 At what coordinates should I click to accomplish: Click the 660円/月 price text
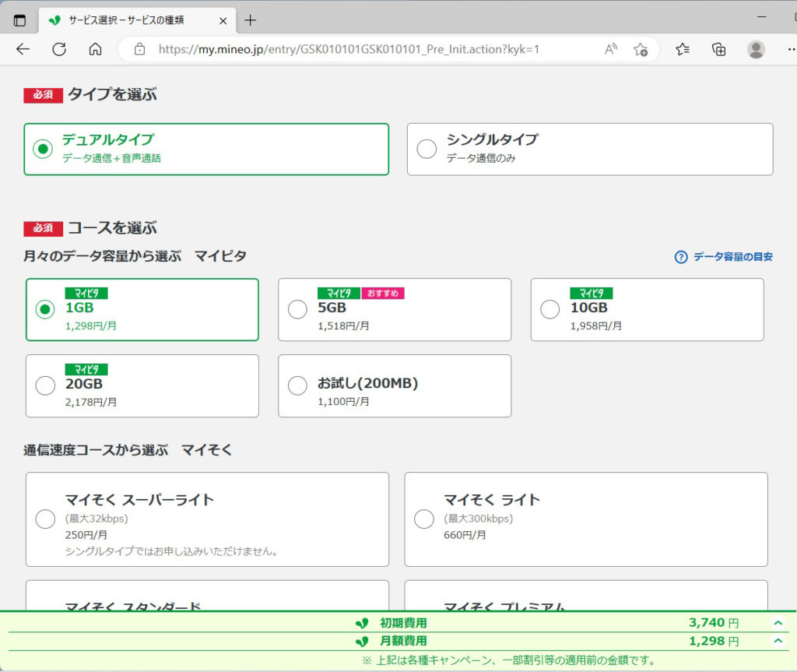click(465, 535)
